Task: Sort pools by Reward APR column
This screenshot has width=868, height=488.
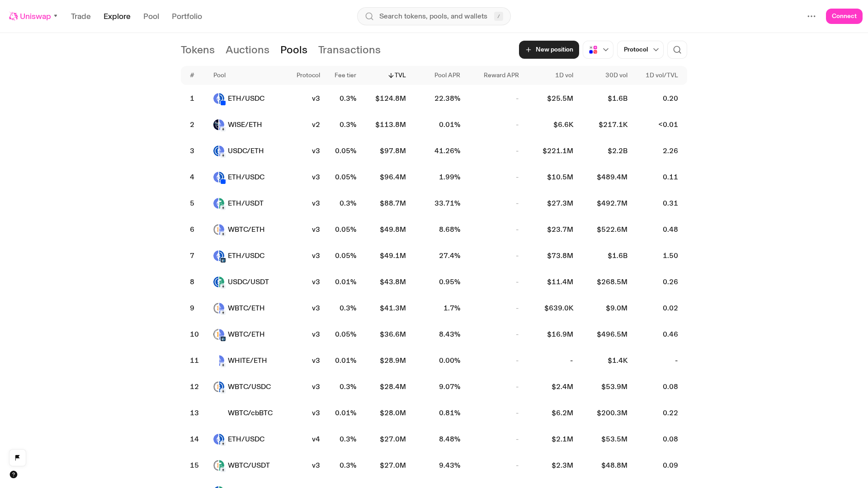Action: point(501,75)
